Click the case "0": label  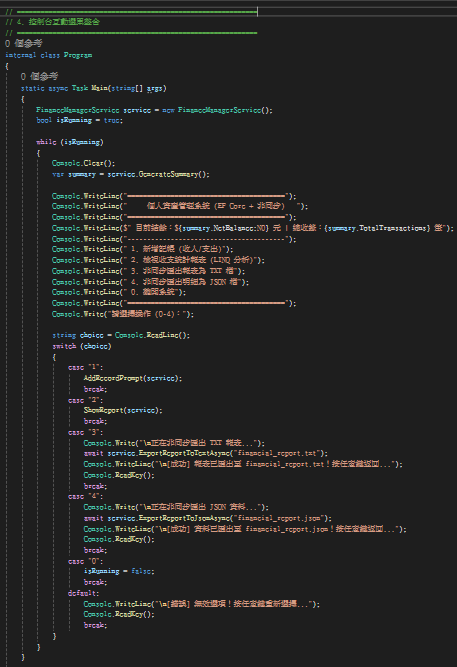click(x=85, y=562)
